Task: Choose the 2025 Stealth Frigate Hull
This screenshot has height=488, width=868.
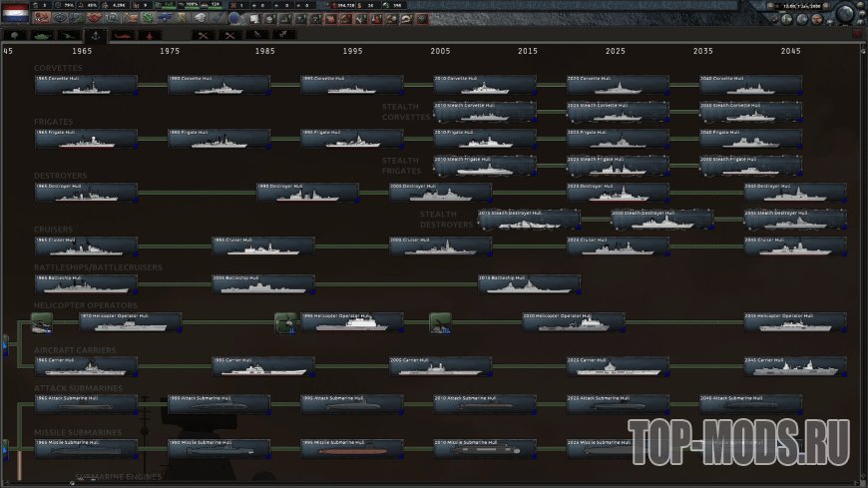Action: click(x=619, y=166)
